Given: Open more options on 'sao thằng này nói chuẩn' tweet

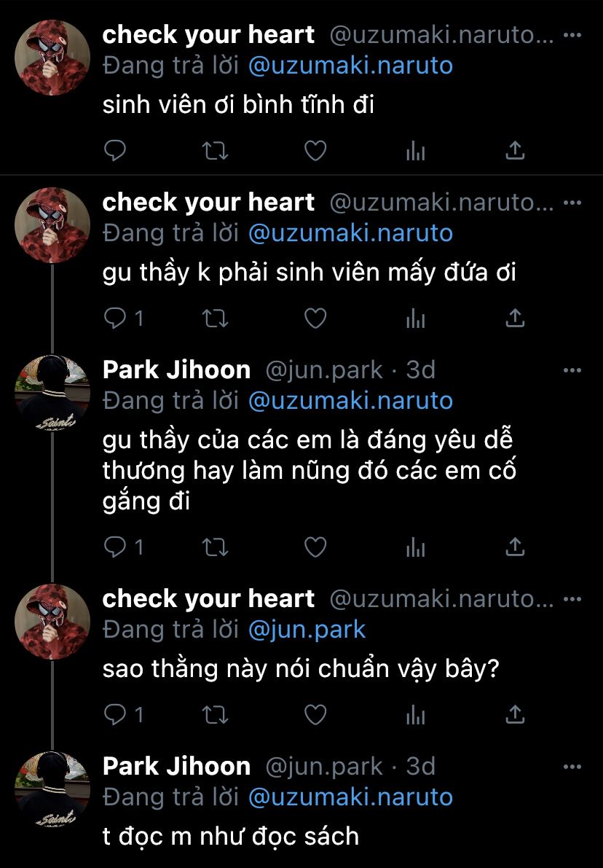Looking at the screenshot, I should [574, 599].
